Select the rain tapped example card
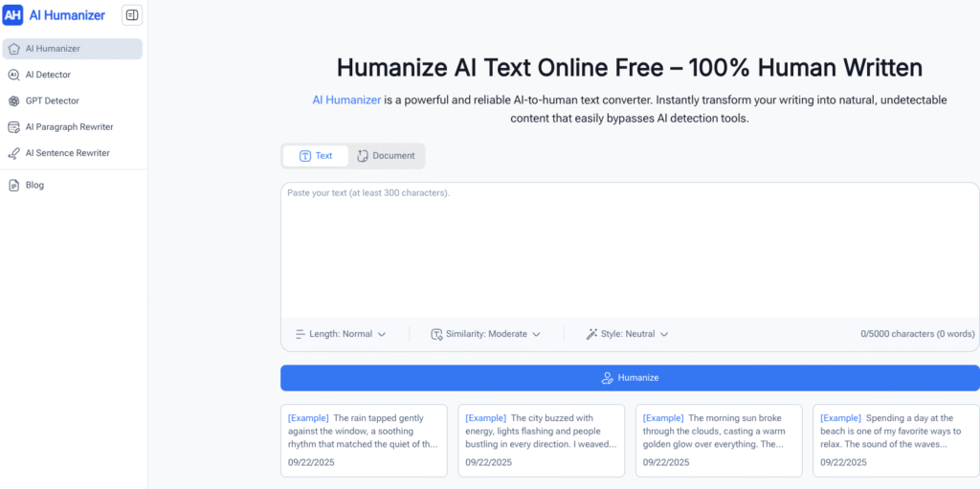The image size is (980, 489). pos(364,440)
